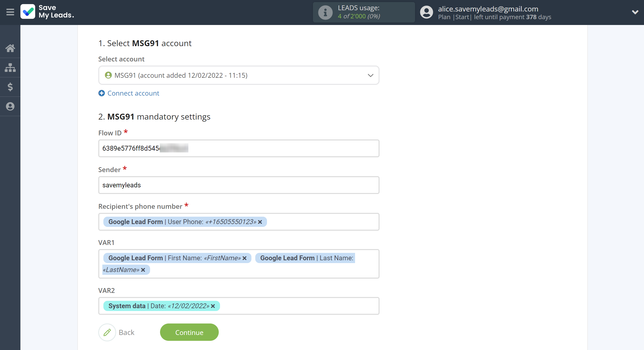The image size is (644, 350).
Task: Click the green Continue button
Action: point(189,332)
